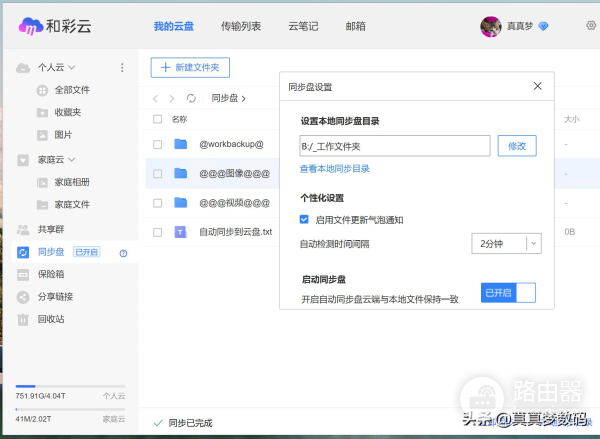The image size is (600, 439).
Task: Expand the 同步盘 breadcrumb chevron
Action: click(243, 99)
